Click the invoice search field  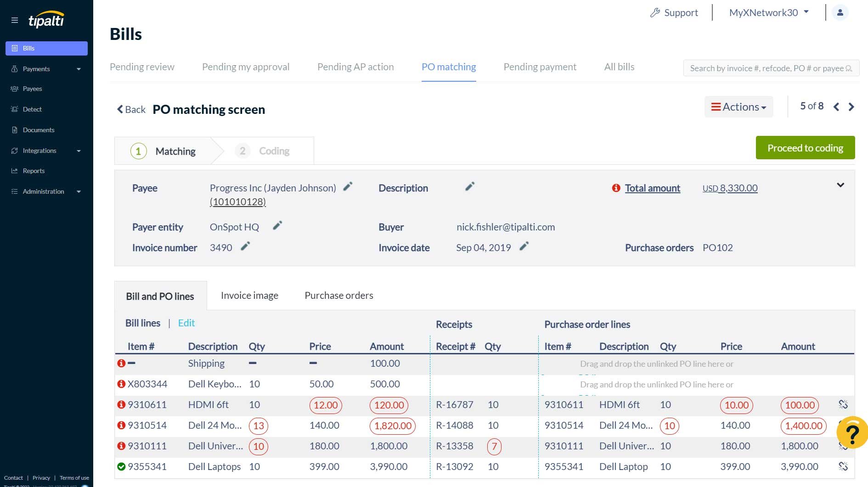click(767, 68)
